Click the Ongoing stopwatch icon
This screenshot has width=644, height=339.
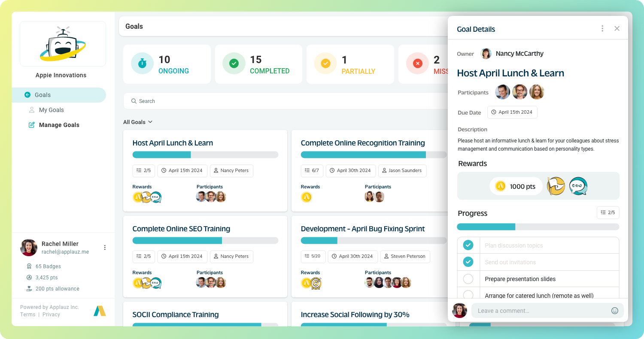click(x=142, y=64)
